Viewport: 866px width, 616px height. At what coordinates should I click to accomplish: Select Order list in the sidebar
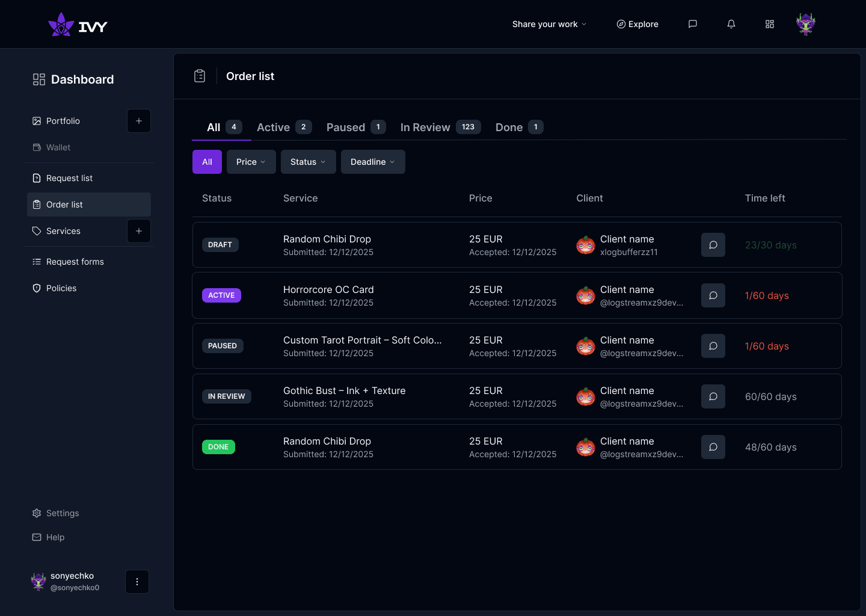pyautogui.click(x=89, y=205)
